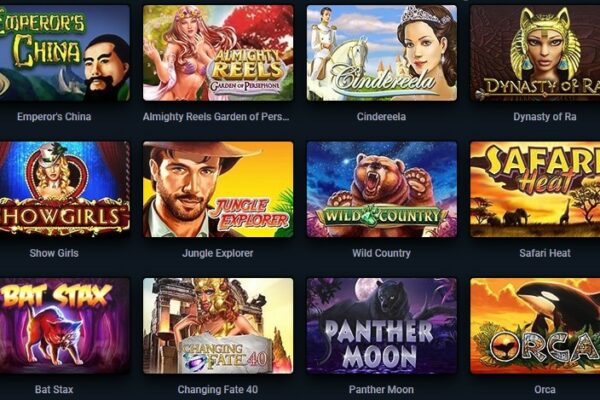Select the Wild Country bear thumbnail
The height and width of the screenshot is (400, 600).
(x=382, y=189)
